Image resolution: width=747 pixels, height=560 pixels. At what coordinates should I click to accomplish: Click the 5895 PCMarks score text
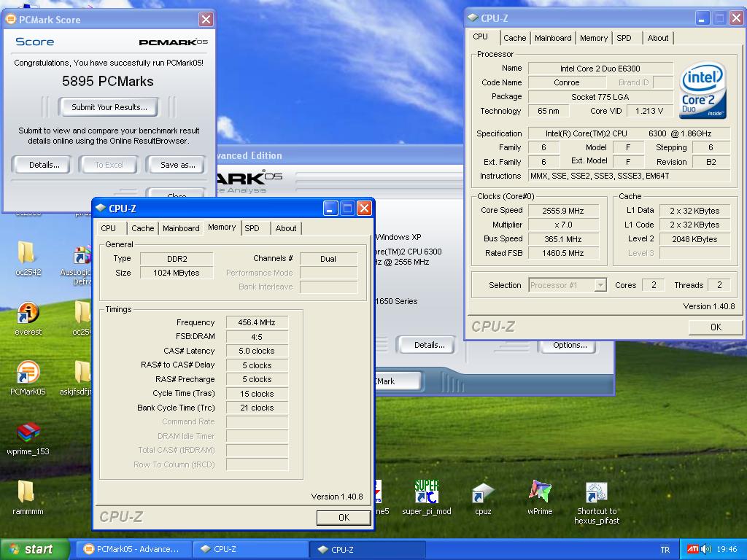tap(108, 82)
